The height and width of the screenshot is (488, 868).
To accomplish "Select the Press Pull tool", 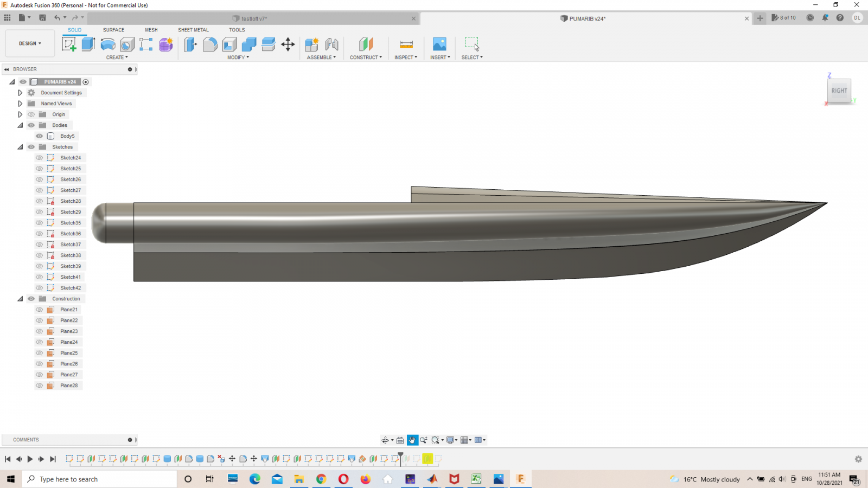I will 190,44.
